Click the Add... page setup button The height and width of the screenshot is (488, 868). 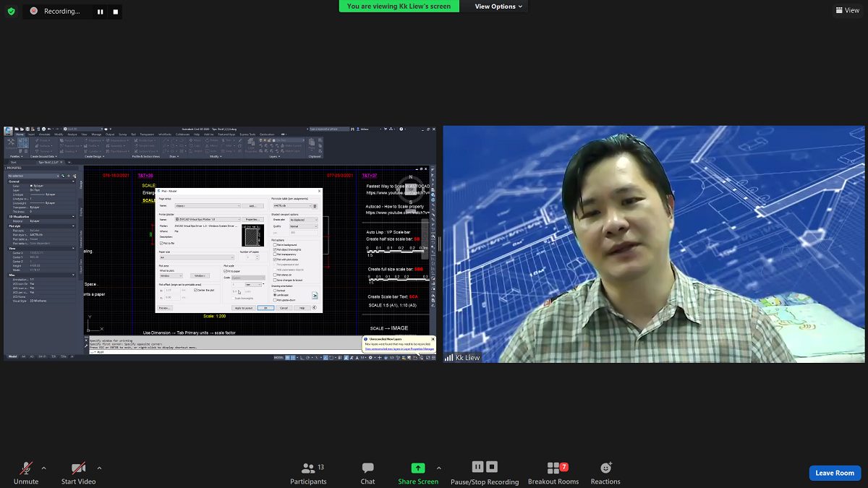coord(253,206)
